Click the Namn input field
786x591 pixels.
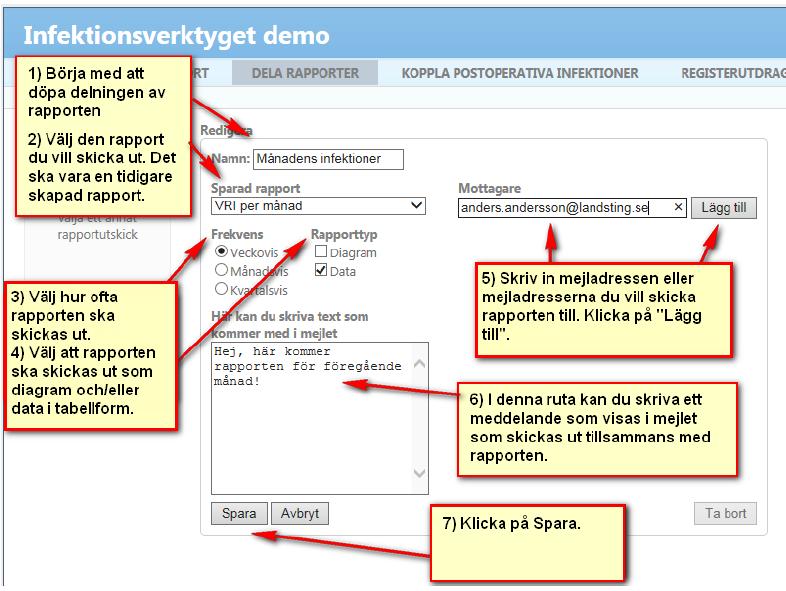click(328, 159)
